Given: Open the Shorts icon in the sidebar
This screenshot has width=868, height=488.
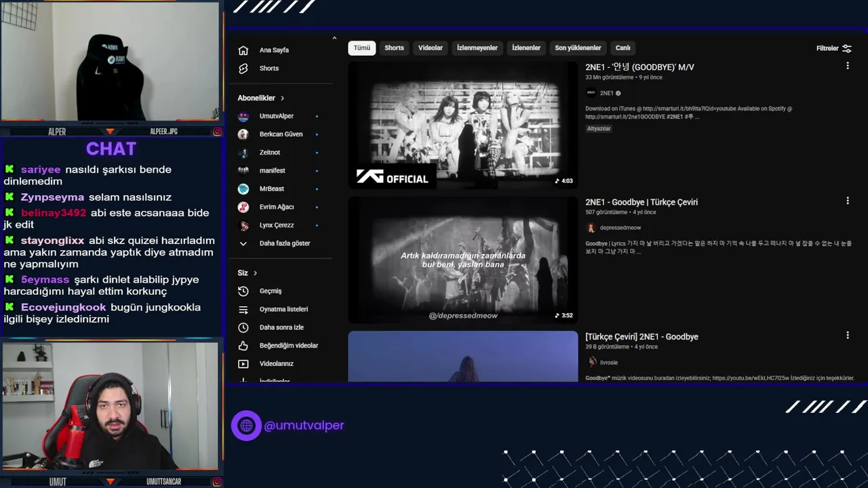Looking at the screenshot, I should [x=243, y=68].
